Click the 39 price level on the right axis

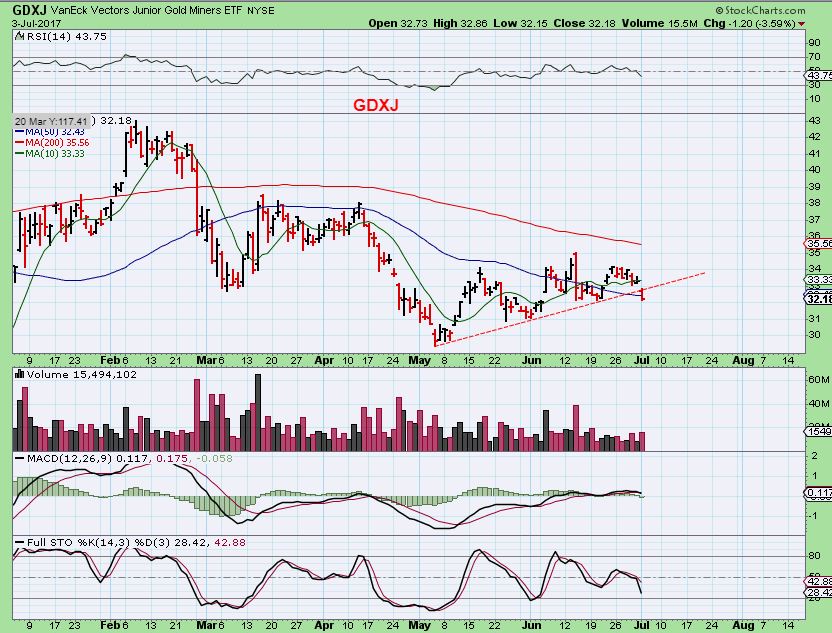pyautogui.click(x=814, y=187)
